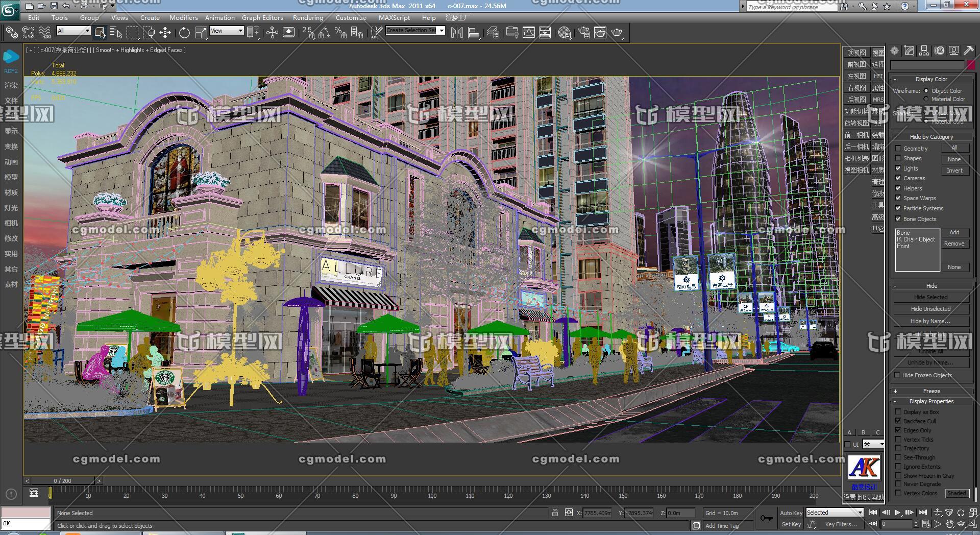
Task: Collapse the Display Properties rollout
Action: [x=931, y=401]
